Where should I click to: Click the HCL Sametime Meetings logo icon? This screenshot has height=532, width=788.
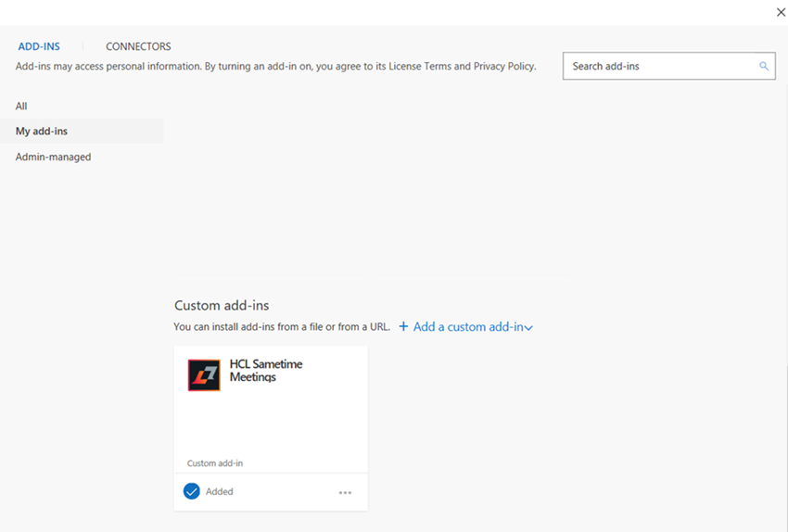[204, 374]
